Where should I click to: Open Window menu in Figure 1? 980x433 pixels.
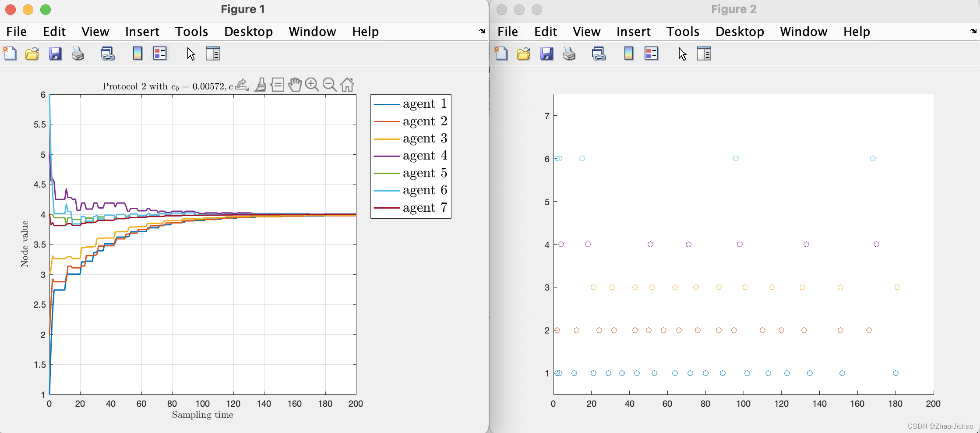pos(312,32)
